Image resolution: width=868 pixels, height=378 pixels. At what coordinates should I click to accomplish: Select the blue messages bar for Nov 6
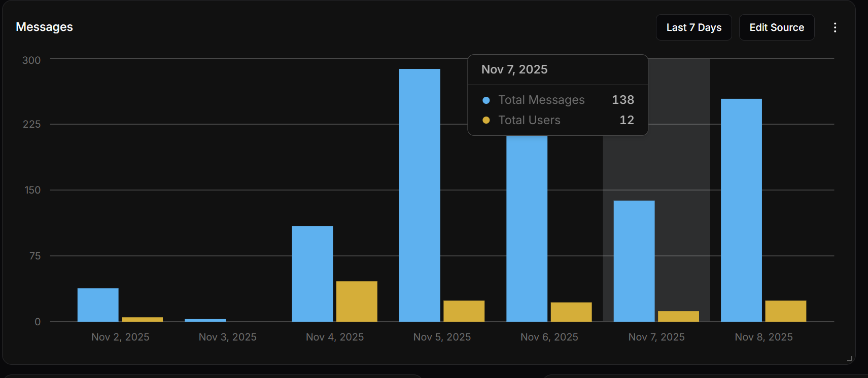point(527,228)
